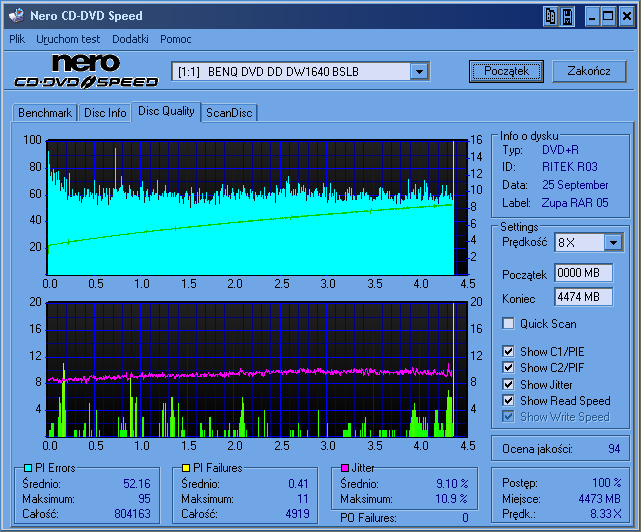This screenshot has height=532, width=641.
Task: Open the Prędkość speed dropdown arrow
Action: 613,242
